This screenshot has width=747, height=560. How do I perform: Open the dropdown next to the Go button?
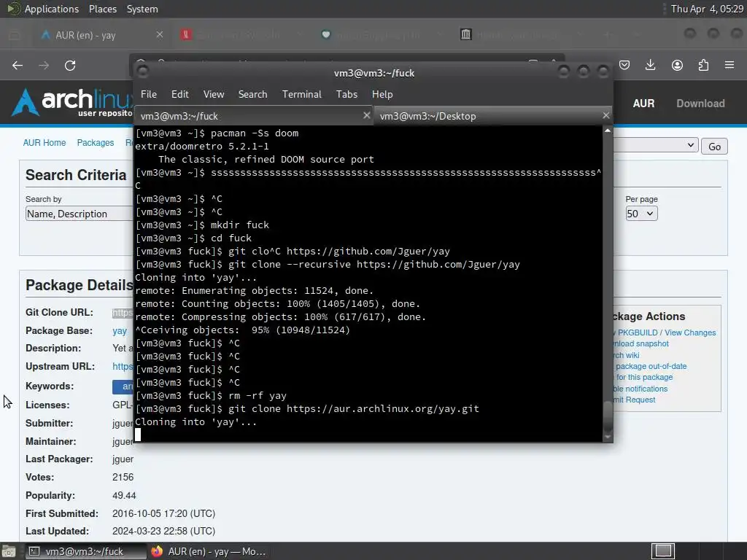click(656, 145)
